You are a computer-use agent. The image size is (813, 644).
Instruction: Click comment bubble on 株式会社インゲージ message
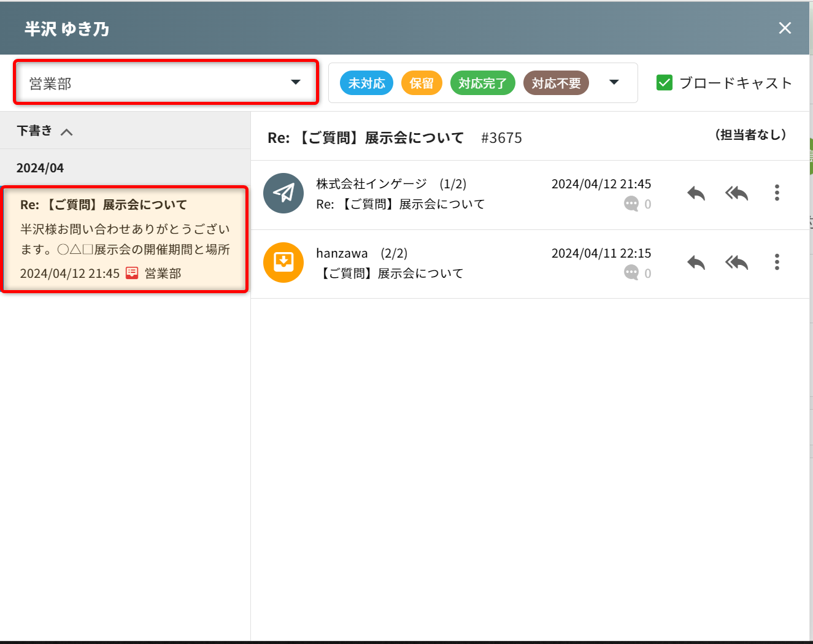[x=631, y=204]
